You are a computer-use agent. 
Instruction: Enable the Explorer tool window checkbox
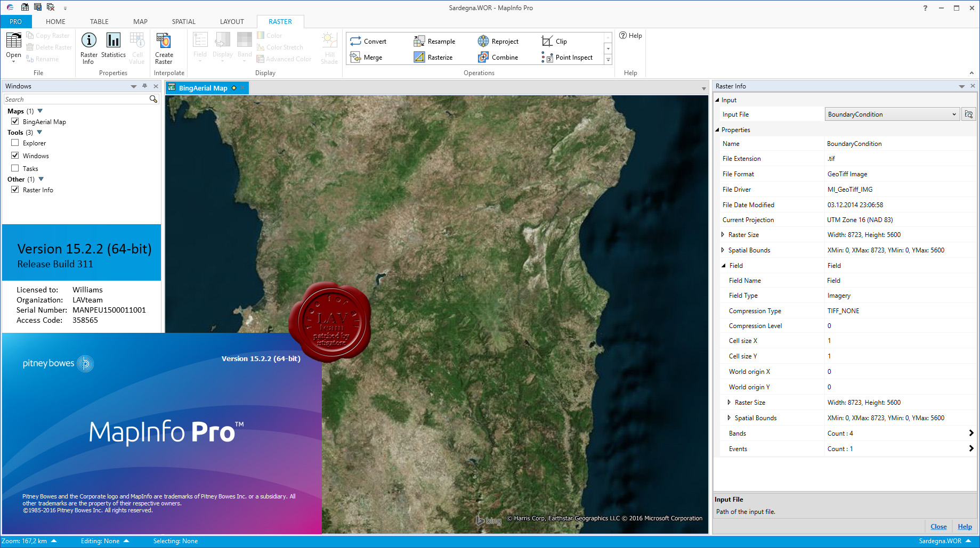pyautogui.click(x=15, y=143)
